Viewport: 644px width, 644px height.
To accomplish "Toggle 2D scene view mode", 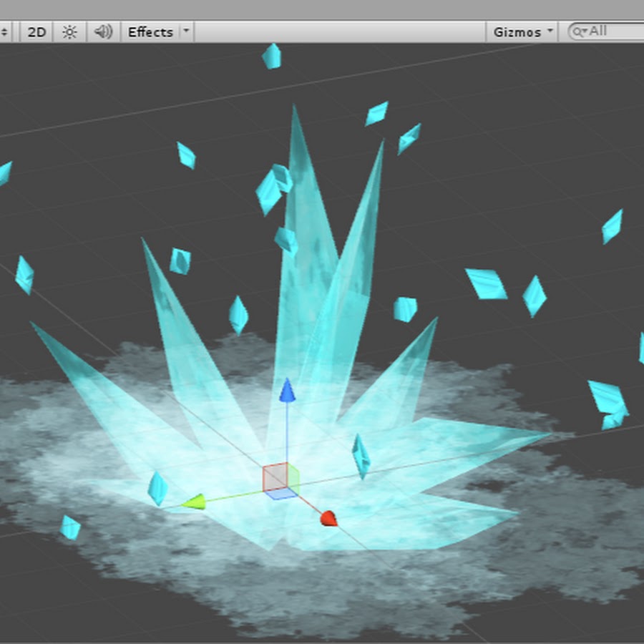I will (36, 32).
